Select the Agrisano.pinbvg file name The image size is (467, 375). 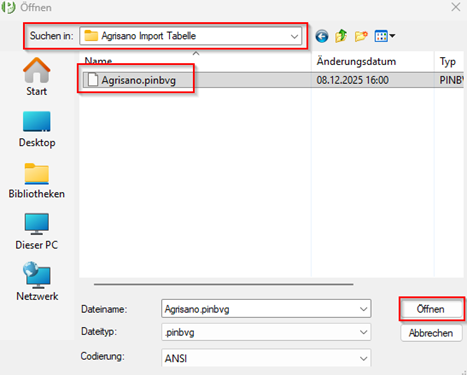click(139, 80)
